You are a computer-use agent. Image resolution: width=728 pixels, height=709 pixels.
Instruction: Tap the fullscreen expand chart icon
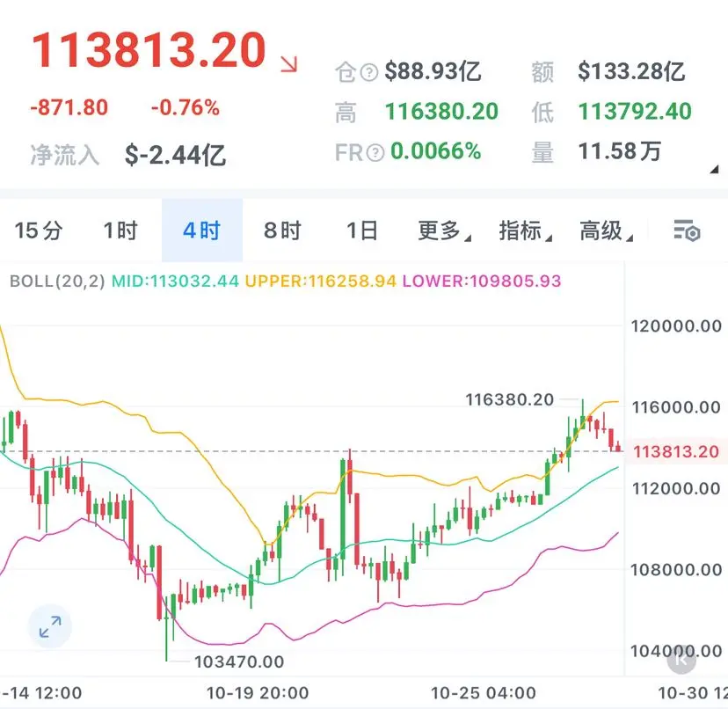50,627
